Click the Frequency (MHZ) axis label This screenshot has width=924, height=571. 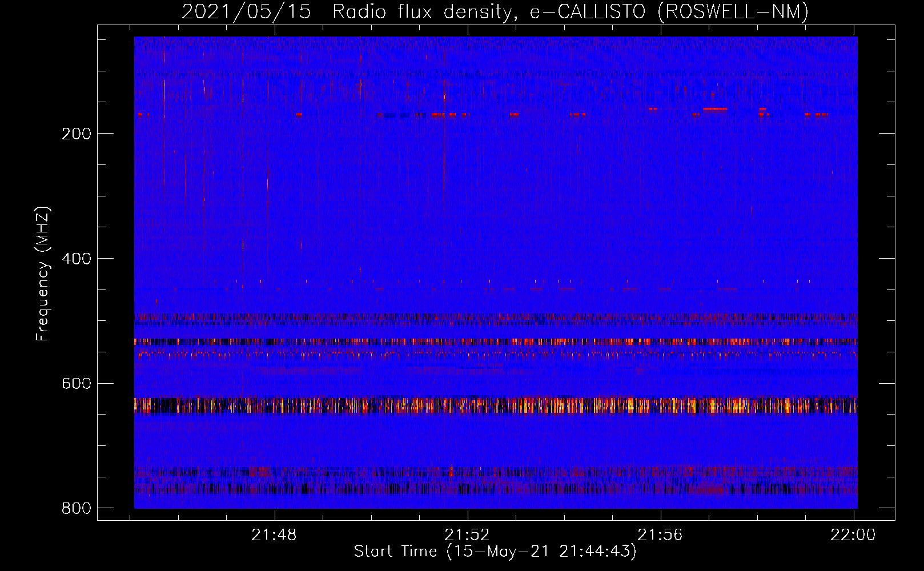[43, 274]
